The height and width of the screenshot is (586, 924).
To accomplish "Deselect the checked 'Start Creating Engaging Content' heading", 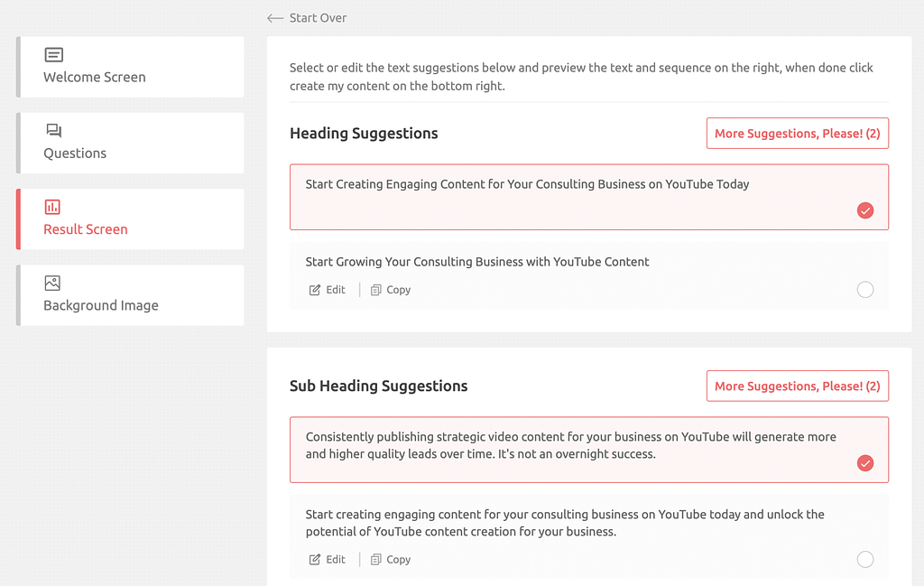I will tap(865, 211).
